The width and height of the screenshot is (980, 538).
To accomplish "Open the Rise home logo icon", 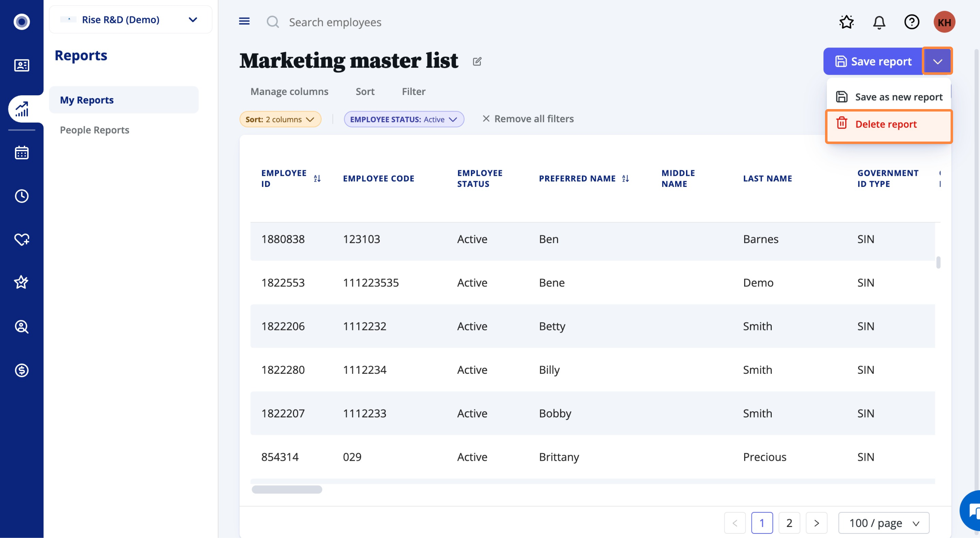I will click(x=22, y=22).
